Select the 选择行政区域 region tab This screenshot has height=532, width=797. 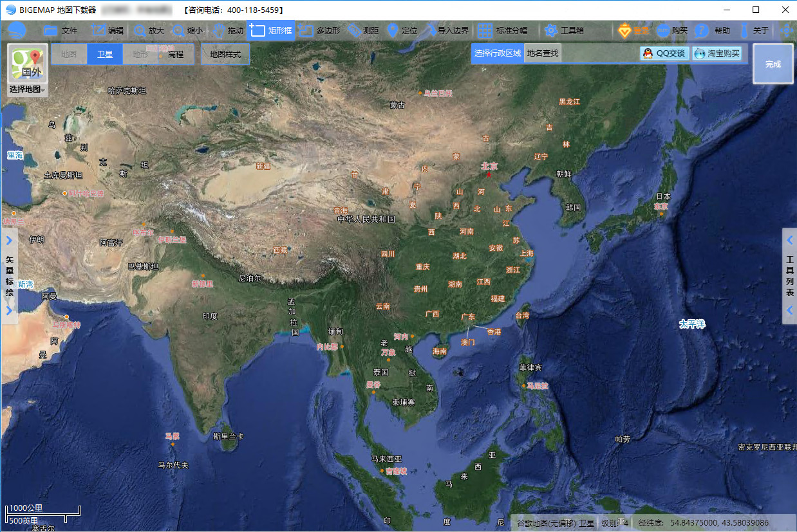pyautogui.click(x=498, y=53)
